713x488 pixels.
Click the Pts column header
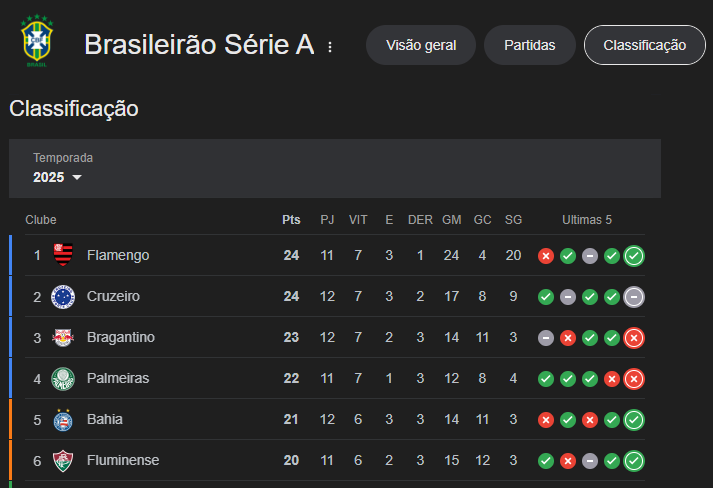(291, 220)
